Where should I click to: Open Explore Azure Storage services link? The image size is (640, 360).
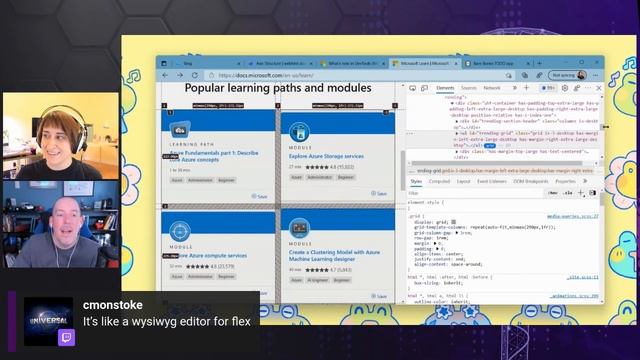pos(326,156)
